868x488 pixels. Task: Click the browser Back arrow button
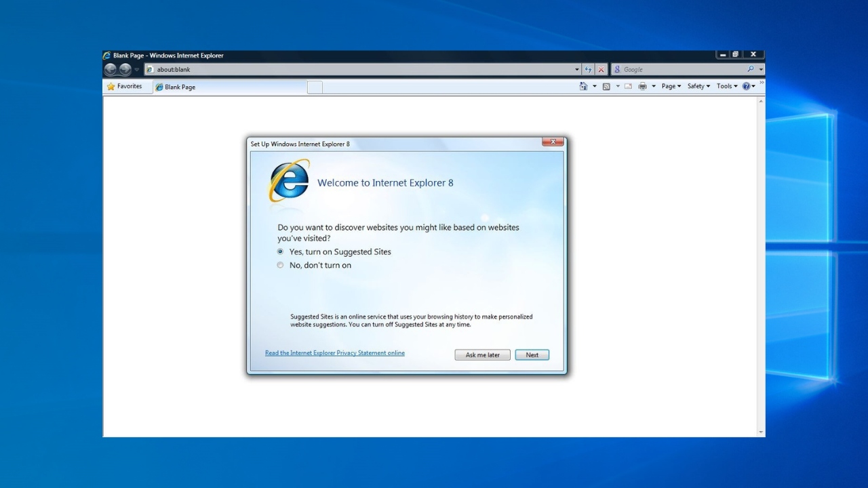pos(110,69)
